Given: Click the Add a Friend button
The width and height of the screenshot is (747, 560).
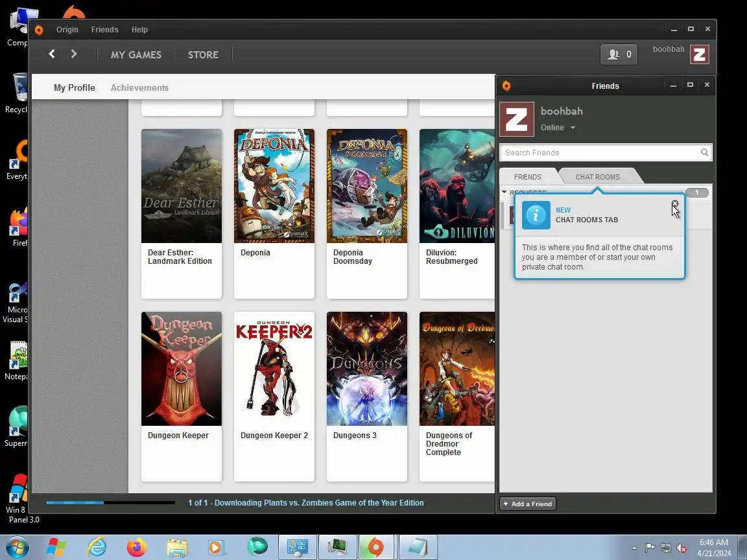Looking at the screenshot, I should [527, 504].
